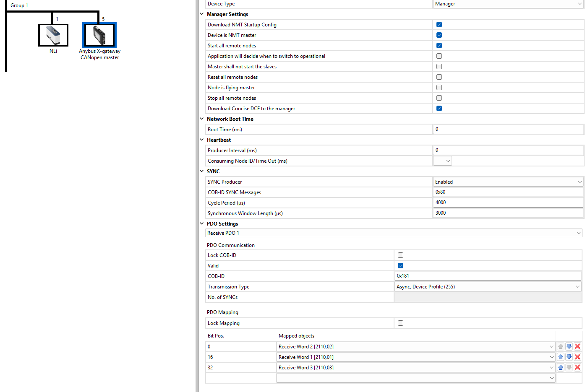
Task: Uncheck Download NMT Startup Config
Action: 439,25
